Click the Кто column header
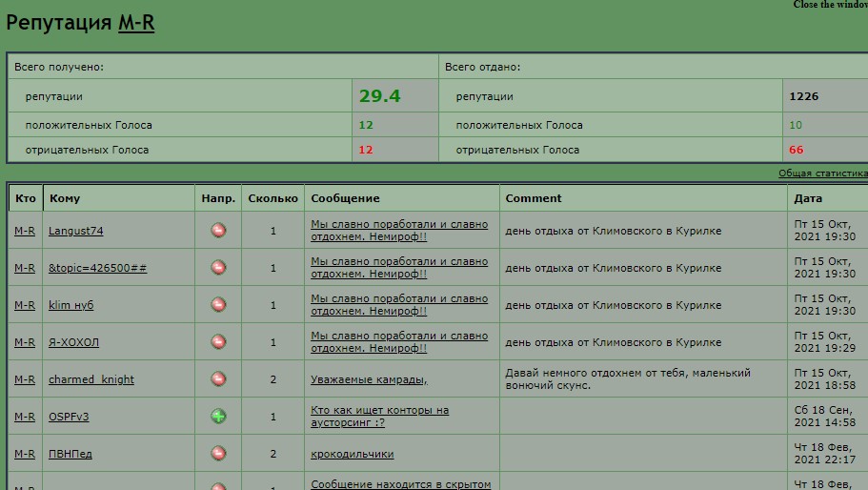Viewport: 868px width, 490px height. point(26,198)
